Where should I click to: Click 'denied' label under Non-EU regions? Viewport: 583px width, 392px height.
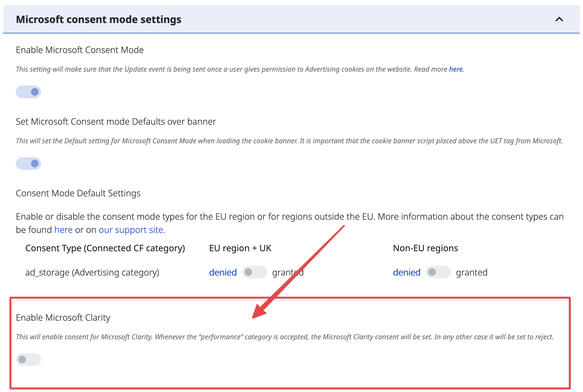407,272
